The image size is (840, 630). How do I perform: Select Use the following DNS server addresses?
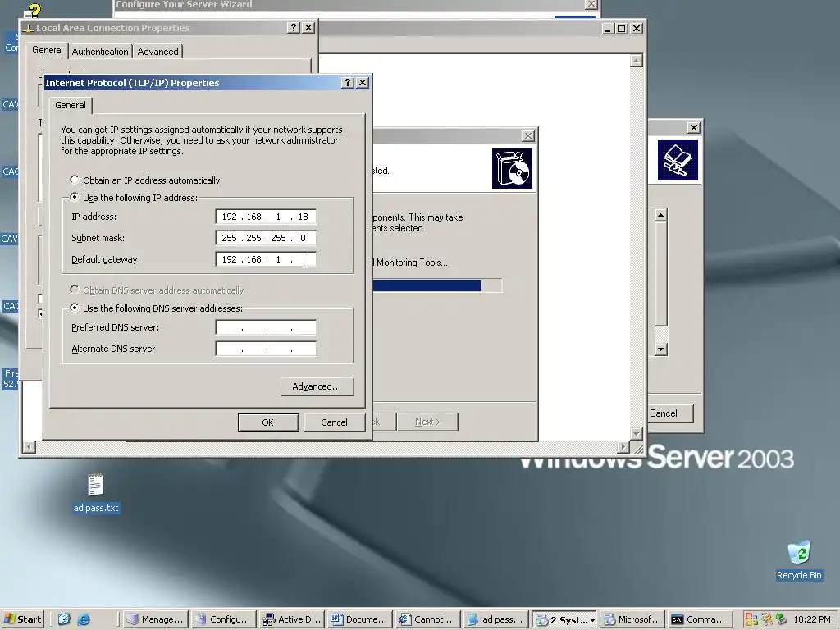(75, 308)
